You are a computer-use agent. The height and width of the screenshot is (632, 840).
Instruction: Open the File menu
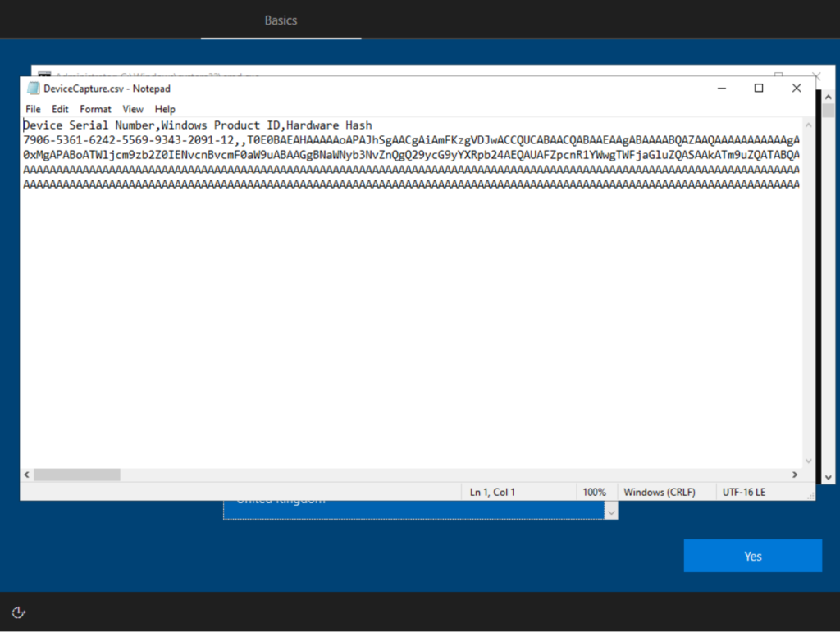32,108
